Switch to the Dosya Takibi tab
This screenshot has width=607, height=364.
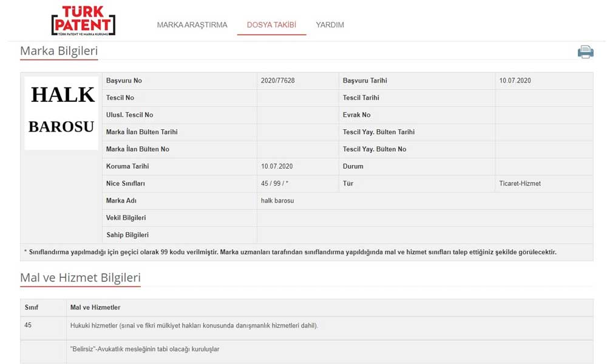tap(271, 25)
